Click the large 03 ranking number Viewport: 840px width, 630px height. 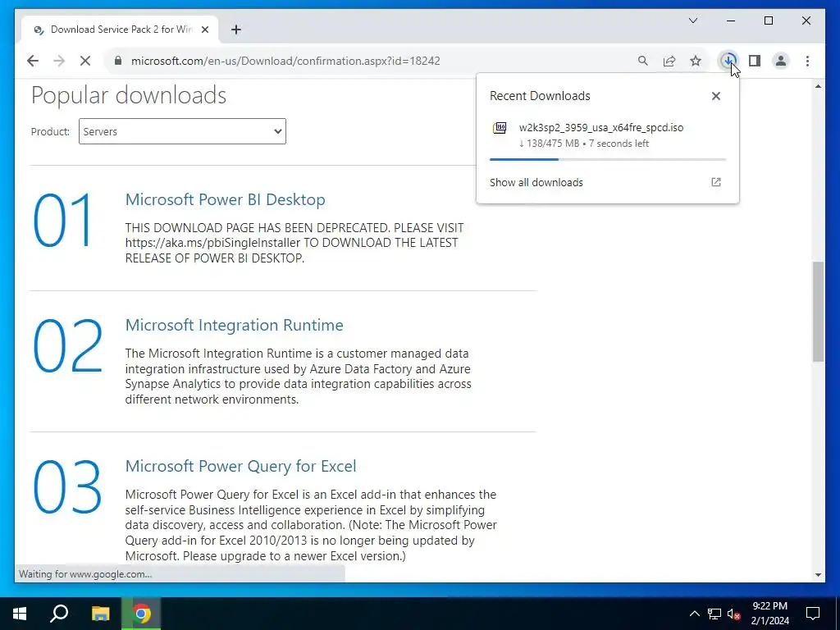67,487
